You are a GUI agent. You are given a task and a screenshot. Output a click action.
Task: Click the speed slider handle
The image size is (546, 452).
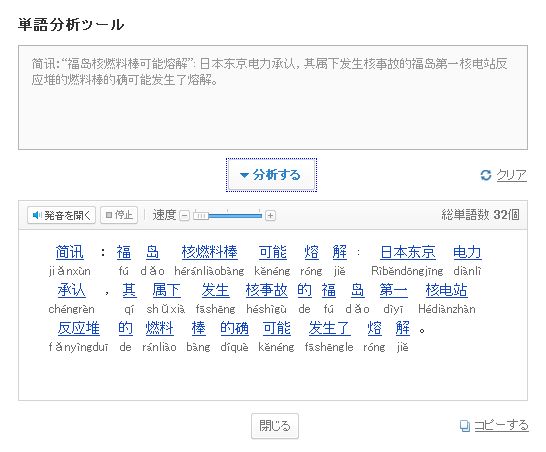(201, 216)
